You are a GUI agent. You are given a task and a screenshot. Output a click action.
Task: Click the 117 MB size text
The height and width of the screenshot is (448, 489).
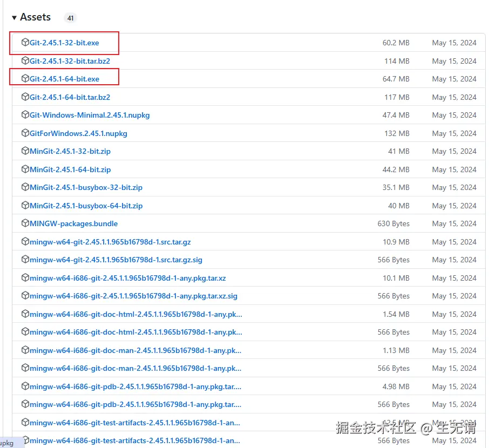tap(397, 97)
